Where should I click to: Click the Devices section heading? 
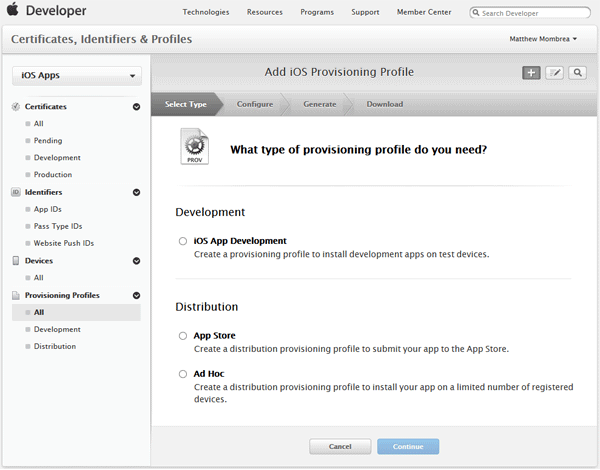(39, 261)
